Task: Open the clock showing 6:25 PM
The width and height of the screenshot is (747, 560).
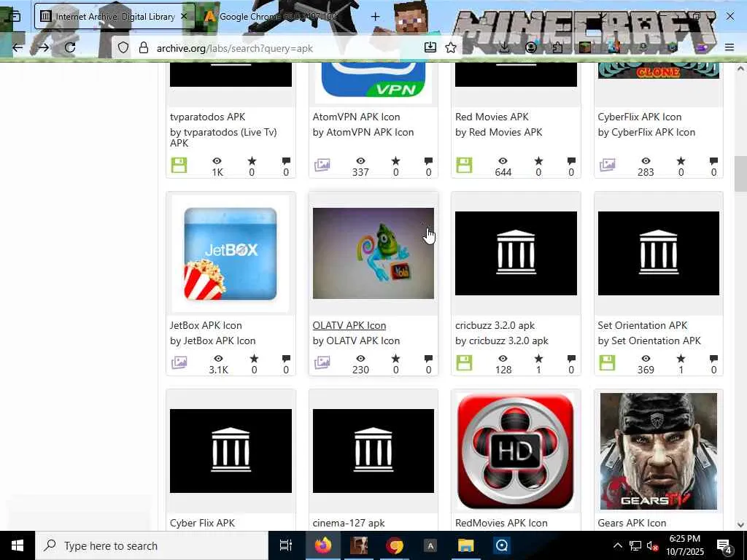Action: [684, 545]
